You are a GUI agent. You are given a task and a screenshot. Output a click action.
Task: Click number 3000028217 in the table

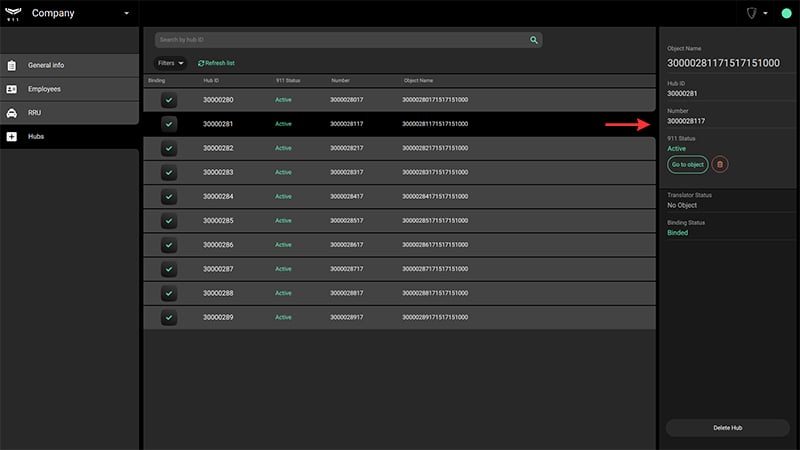[346, 148]
